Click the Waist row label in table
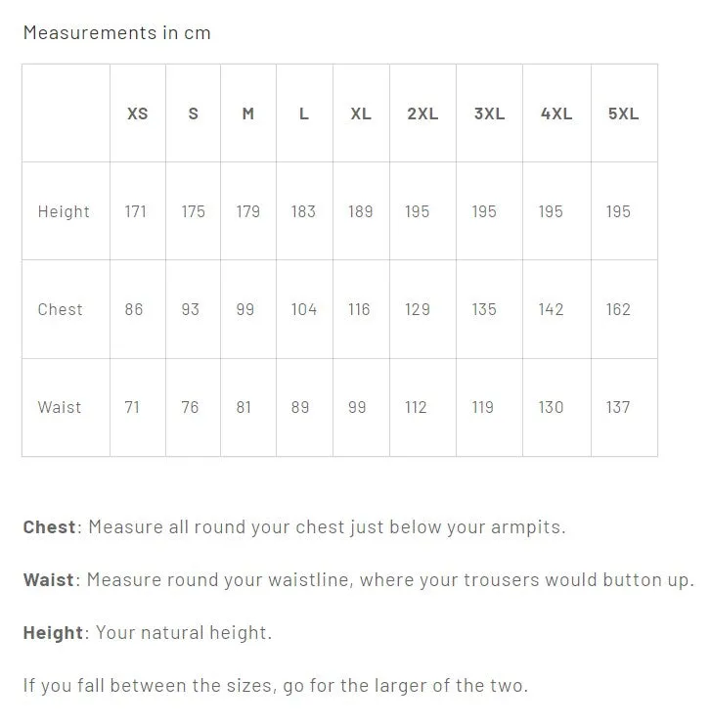 point(60,408)
